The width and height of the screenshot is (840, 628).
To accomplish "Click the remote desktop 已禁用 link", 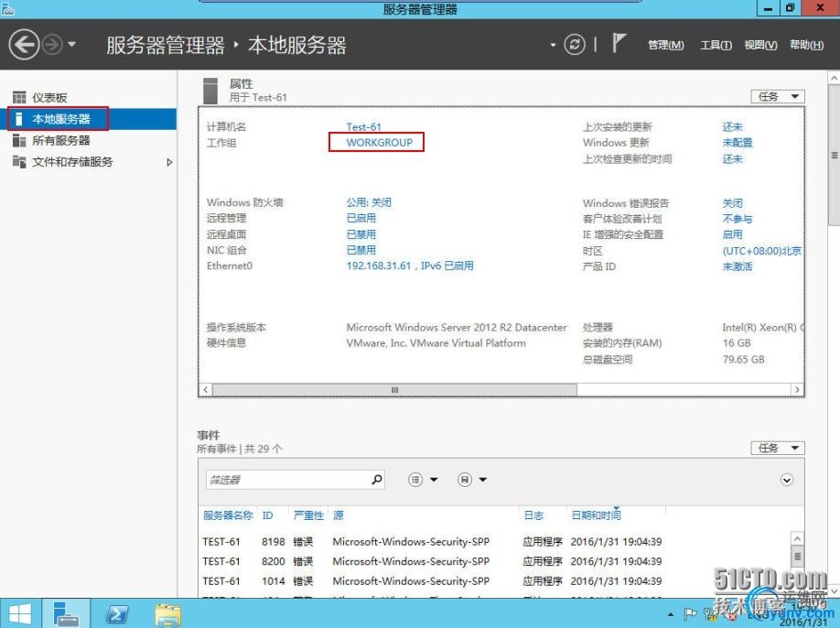I will click(x=361, y=234).
